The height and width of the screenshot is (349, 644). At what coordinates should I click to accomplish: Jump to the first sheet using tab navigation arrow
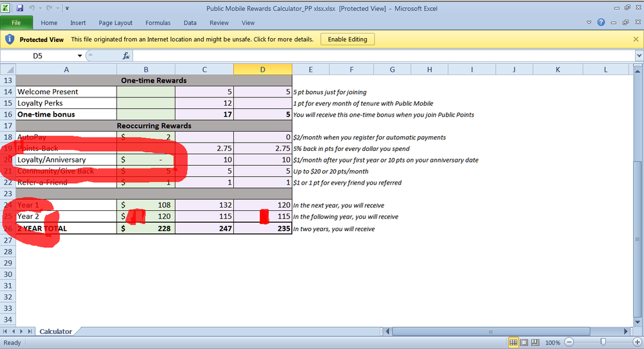[6, 332]
